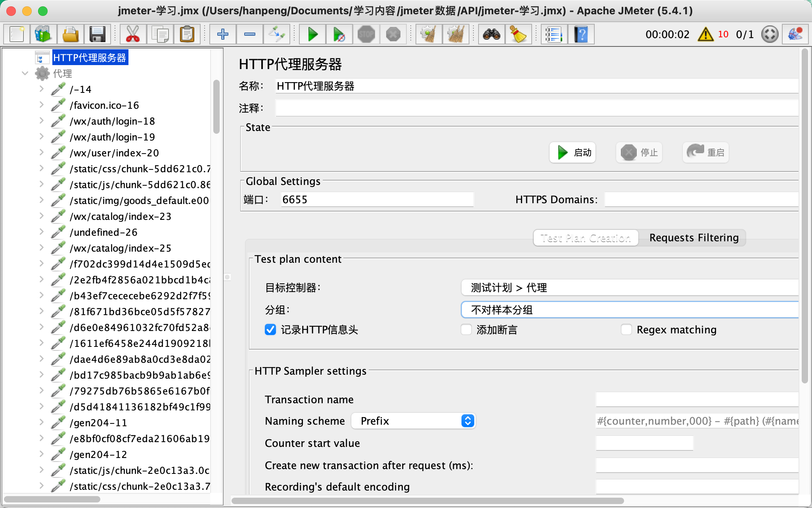Screen dimensions: 812x508
Task: Click the green Start run toolbar icon
Action: click(x=313, y=35)
